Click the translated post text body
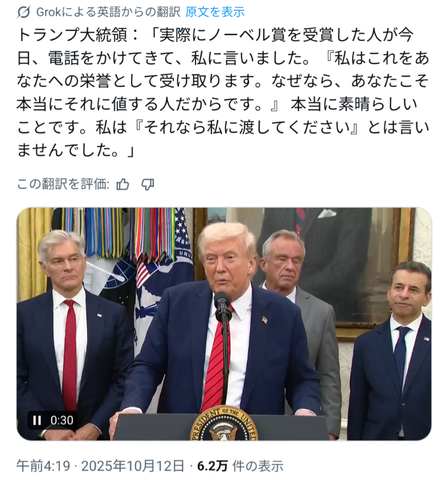The image size is (448, 482). [222, 93]
